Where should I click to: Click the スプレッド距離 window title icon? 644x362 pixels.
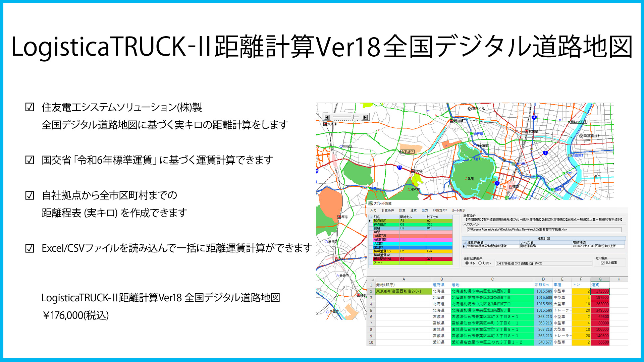(x=371, y=203)
